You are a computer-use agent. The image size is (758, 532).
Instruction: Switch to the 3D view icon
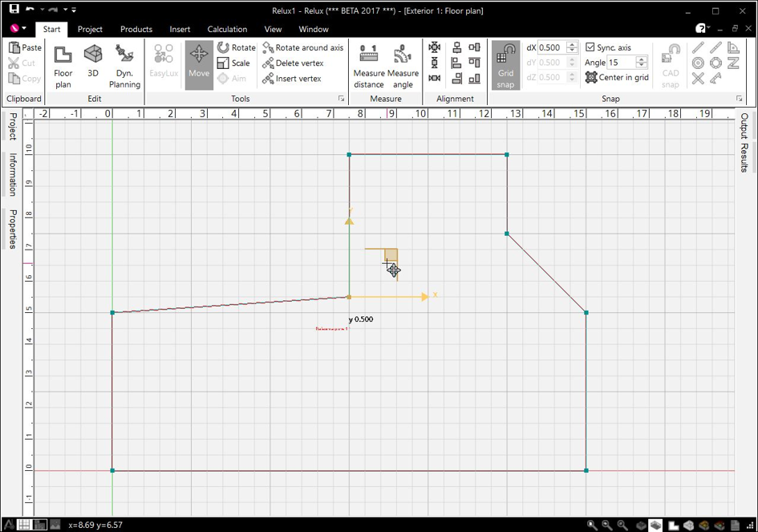93,61
